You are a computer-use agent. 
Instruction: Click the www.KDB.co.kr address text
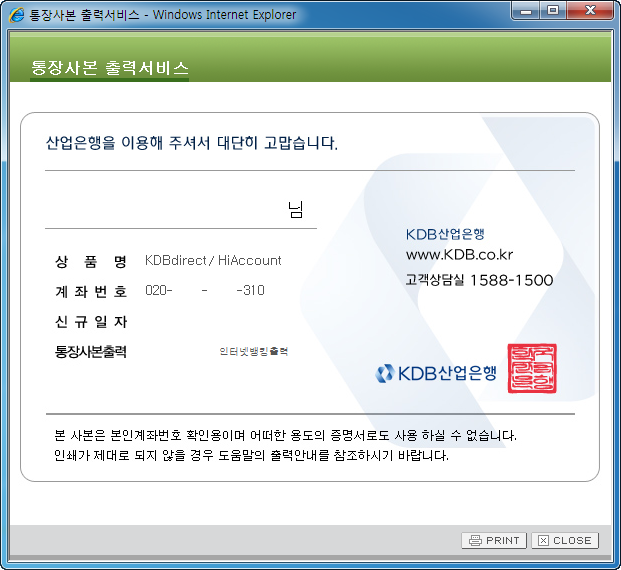pyautogui.click(x=459, y=254)
